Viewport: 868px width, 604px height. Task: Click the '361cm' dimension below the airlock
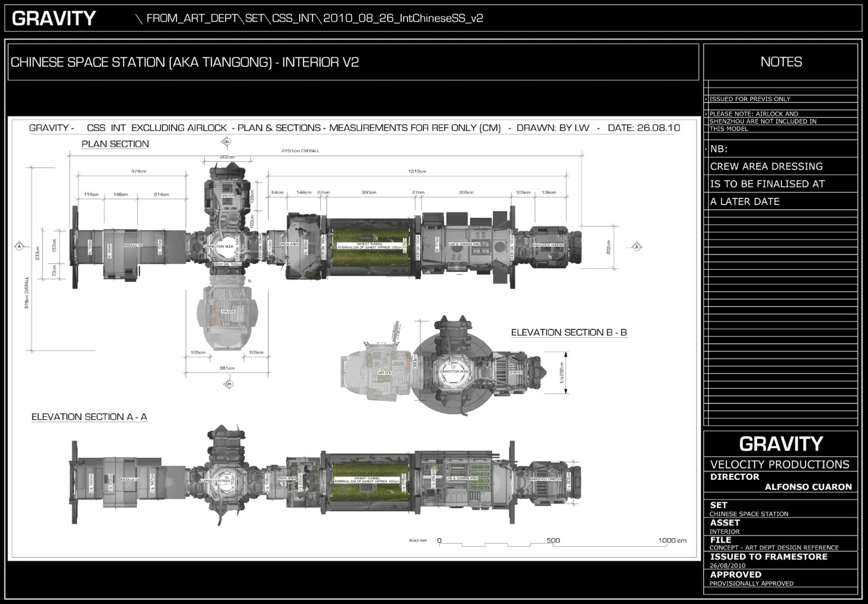coord(227,368)
